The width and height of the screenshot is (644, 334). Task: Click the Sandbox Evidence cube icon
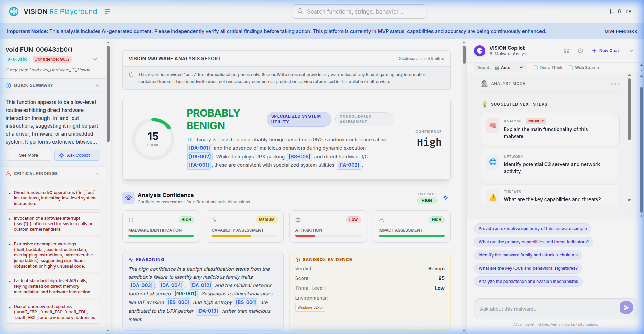pyautogui.click(x=298, y=260)
